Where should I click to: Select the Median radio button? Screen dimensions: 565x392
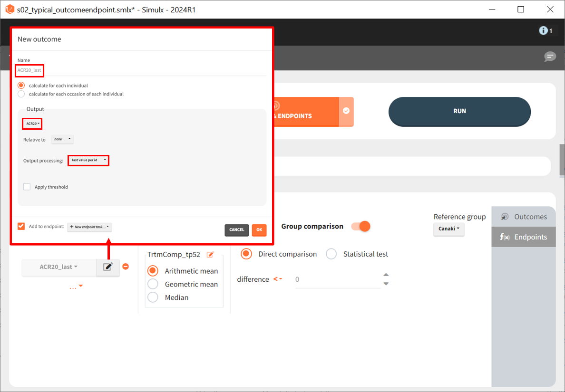(x=153, y=297)
